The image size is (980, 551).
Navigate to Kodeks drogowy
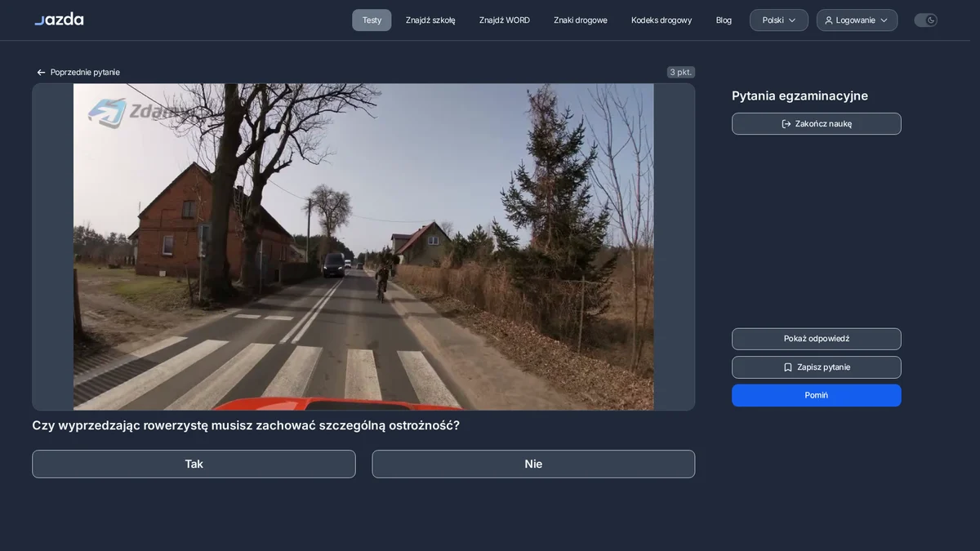point(661,20)
